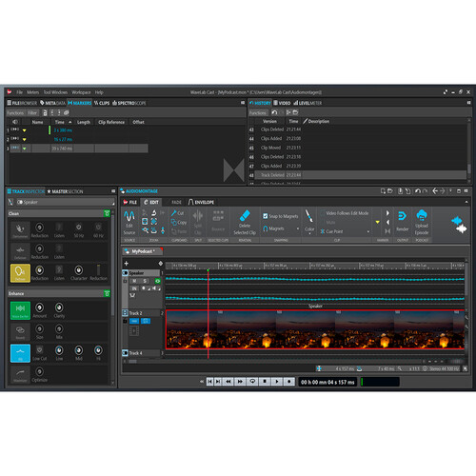Image resolution: width=476 pixels, height=476 pixels.
Task: Switch to the Clips tab
Action: (x=102, y=103)
